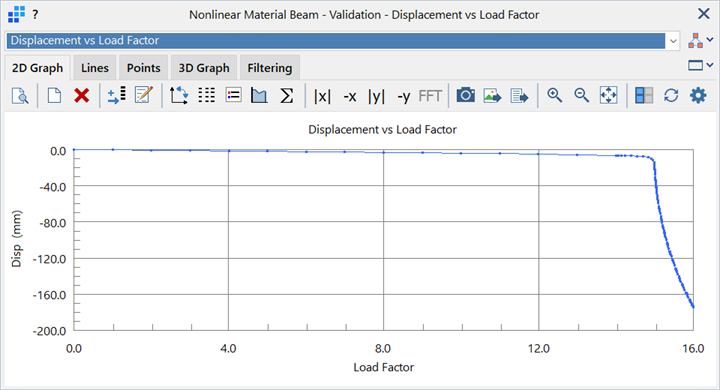720x390 pixels.
Task: Negate x values with -x
Action: 350,97
